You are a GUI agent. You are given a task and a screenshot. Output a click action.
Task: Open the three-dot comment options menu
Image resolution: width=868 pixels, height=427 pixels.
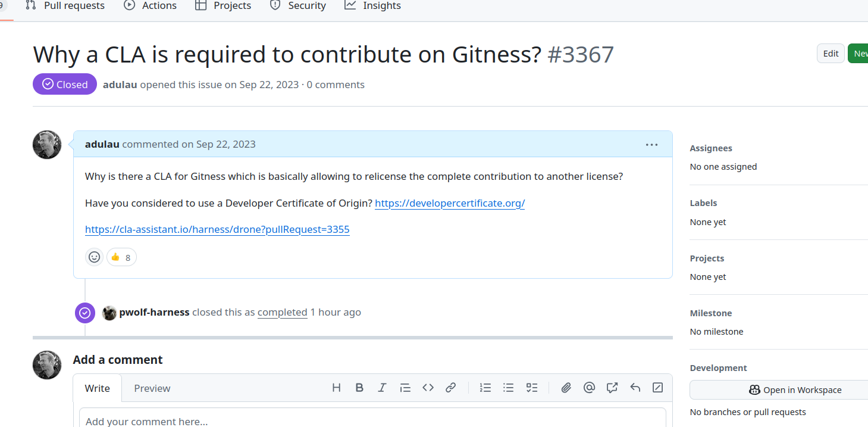point(651,145)
